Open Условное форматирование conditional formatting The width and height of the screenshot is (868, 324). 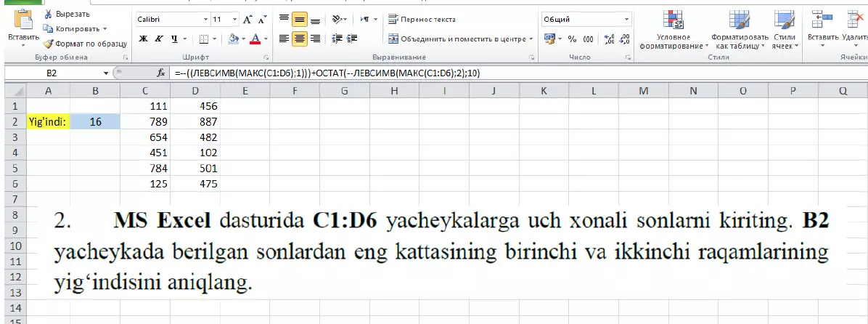click(x=673, y=31)
